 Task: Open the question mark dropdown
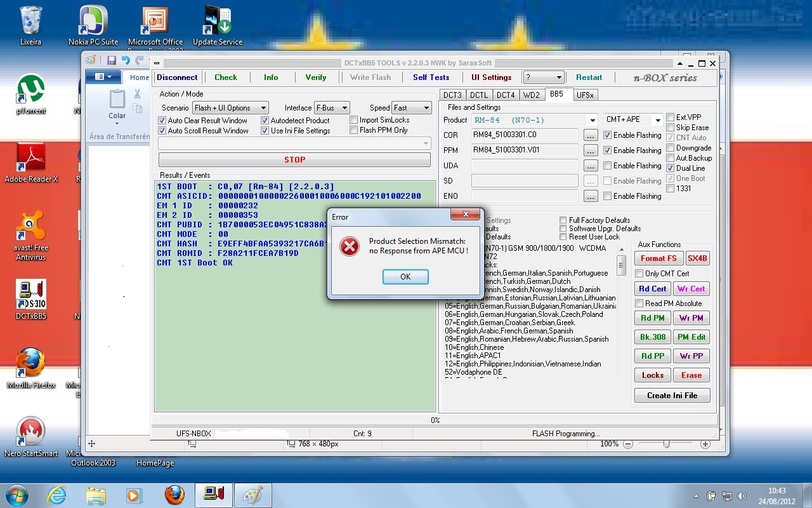(544, 77)
